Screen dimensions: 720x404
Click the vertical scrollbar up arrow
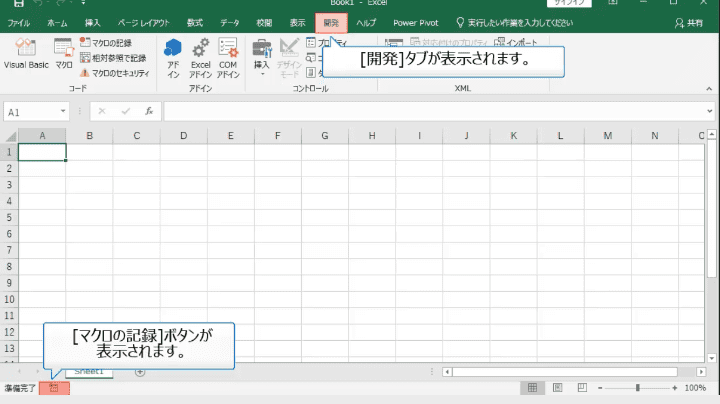(712, 135)
